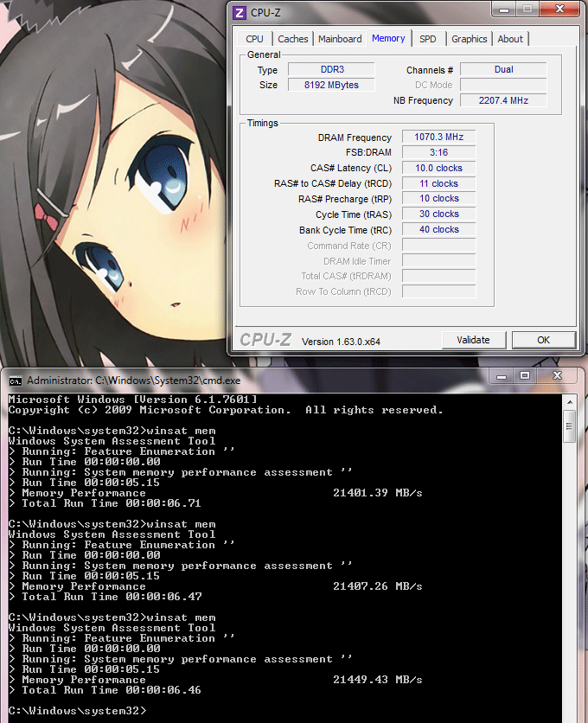The width and height of the screenshot is (588, 723).
Task: Click the Validate button
Action: click(474, 340)
